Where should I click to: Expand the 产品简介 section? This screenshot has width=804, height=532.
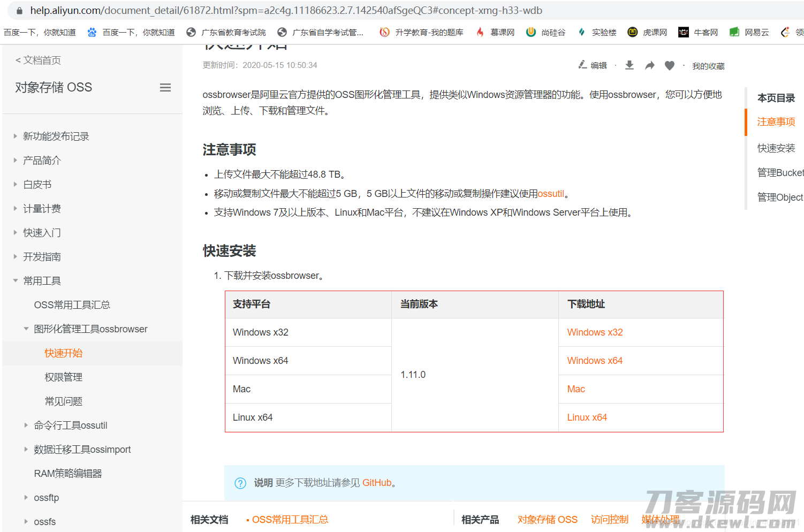tap(16, 161)
